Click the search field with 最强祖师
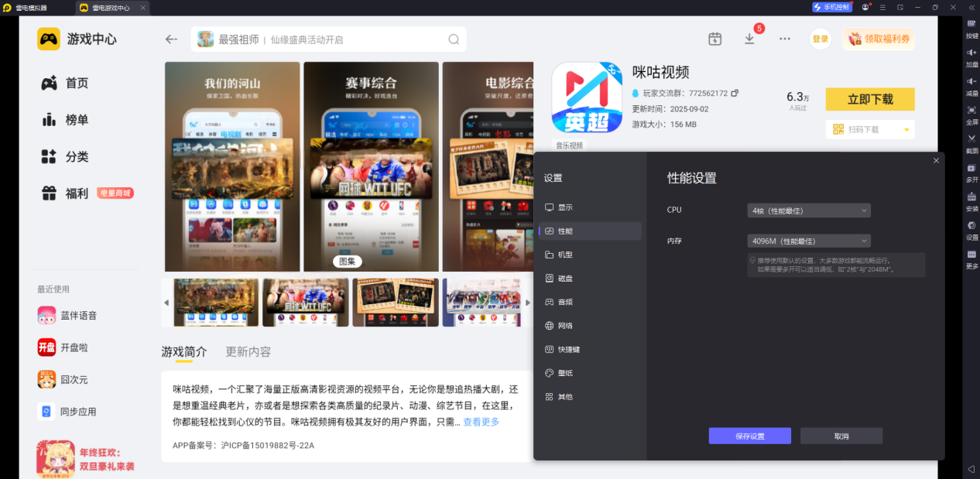Image resolution: width=980 pixels, height=479 pixels. click(x=328, y=39)
